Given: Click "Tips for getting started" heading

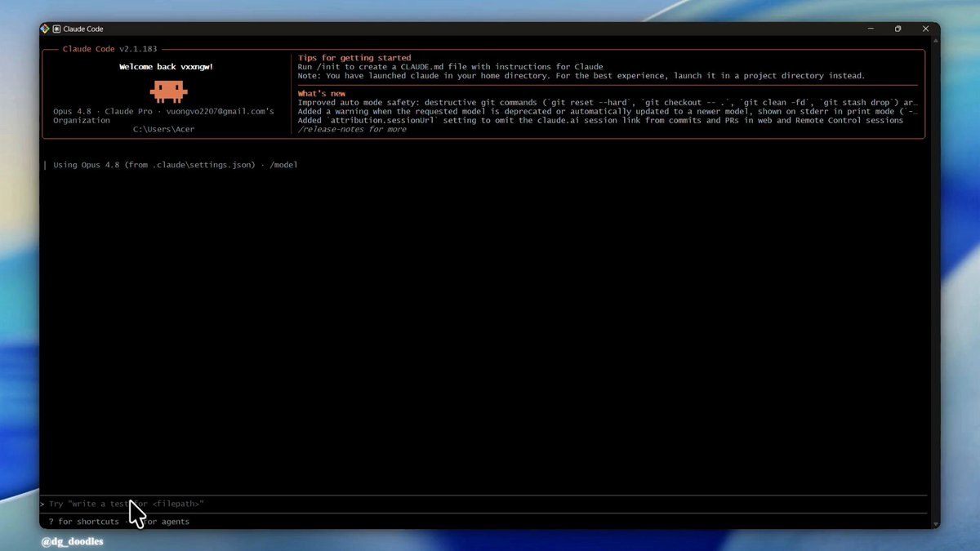Looking at the screenshot, I should tap(354, 58).
